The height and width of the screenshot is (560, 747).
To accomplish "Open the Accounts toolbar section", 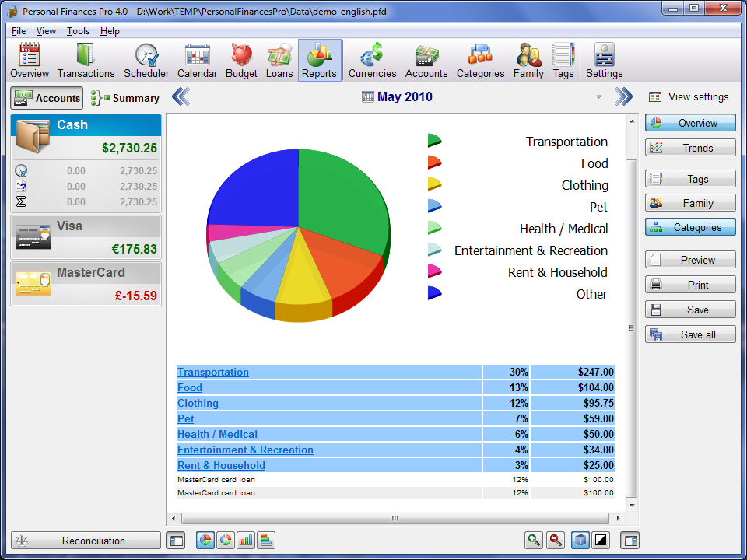I will [x=426, y=61].
